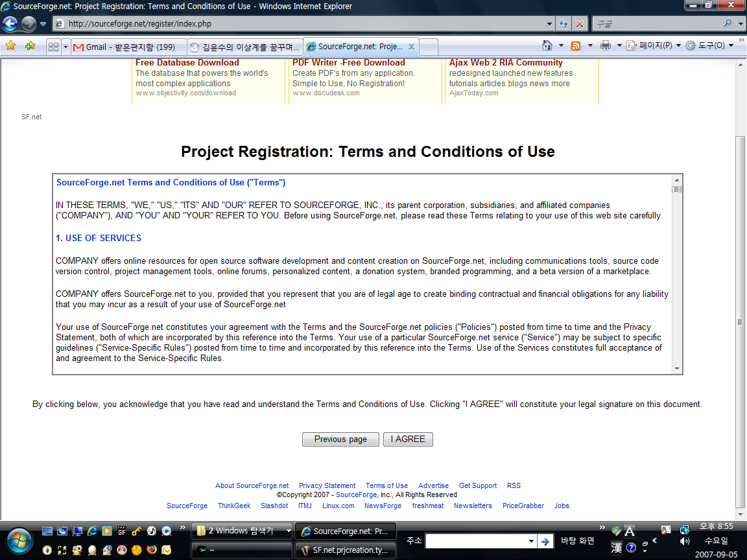Open the orange media player Quick Launch icon
This screenshot has width=747, height=560.
[x=107, y=531]
